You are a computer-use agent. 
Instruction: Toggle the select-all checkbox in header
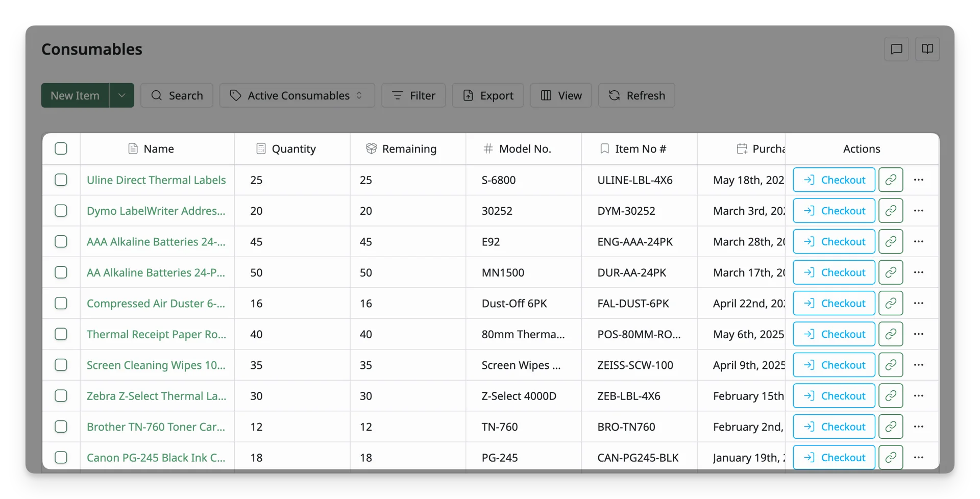(61, 148)
